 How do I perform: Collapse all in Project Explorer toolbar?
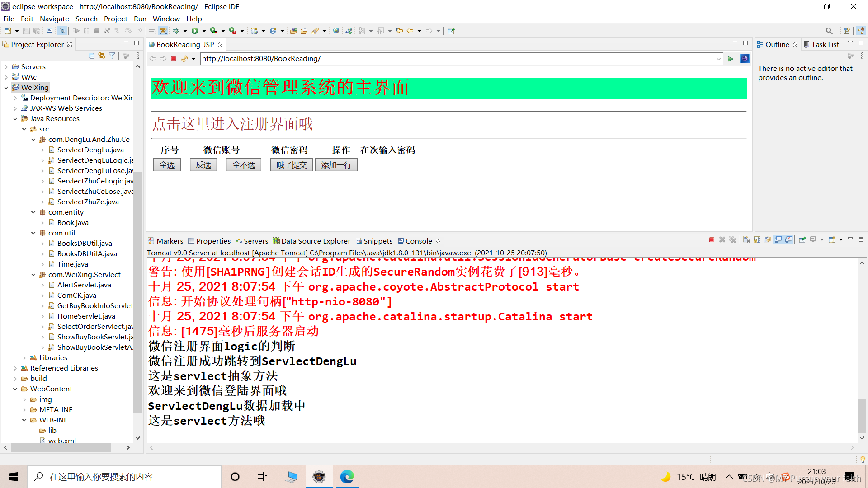[x=92, y=56]
